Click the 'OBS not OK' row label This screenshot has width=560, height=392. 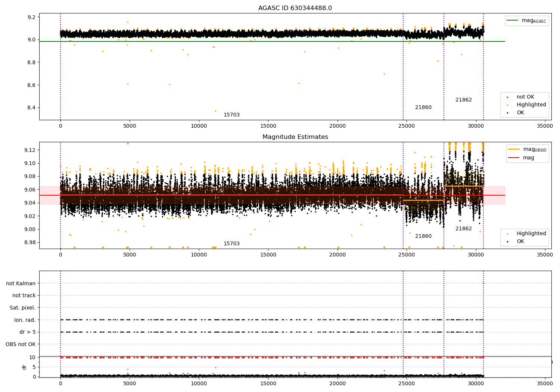(x=21, y=344)
